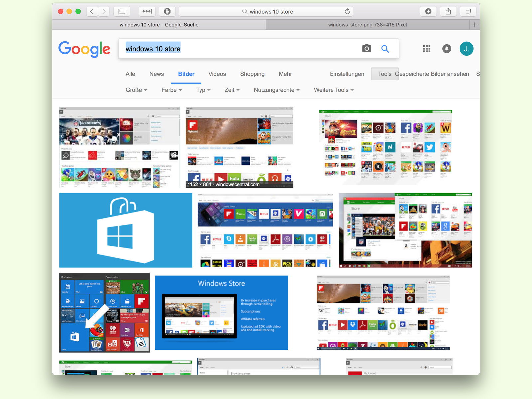This screenshot has height=399, width=532.
Task: Go forward with Safari's forward arrow
Action: pyautogui.click(x=104, y=11)
